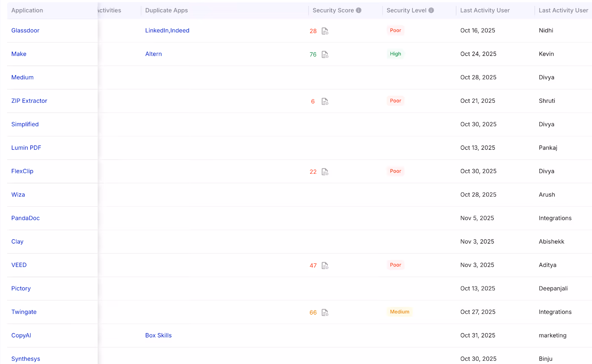The image size is (592, 364).
Task: Click the user Binju in Synthesys row
Action: click(546, 359)
